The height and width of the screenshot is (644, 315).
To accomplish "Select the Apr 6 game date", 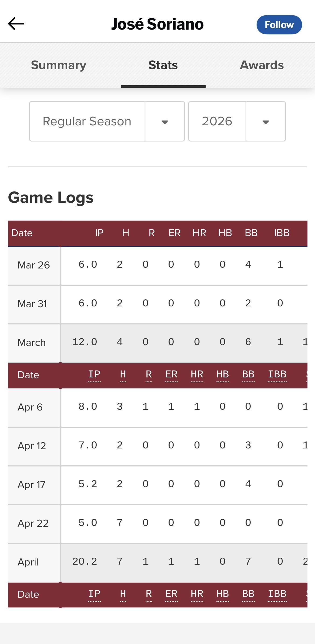I will pos(30,407).
